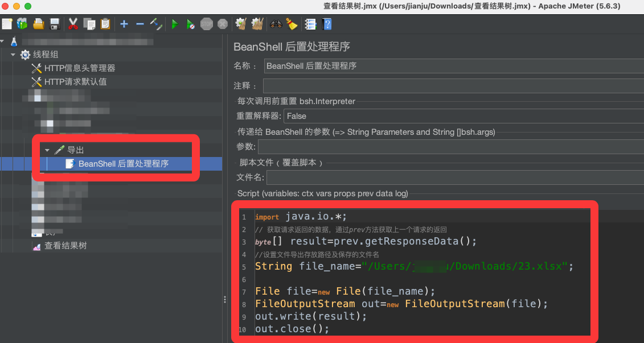644x343 pixels.
Task: Collapse the 导出 sampler node
Action: tap(47, 150)
